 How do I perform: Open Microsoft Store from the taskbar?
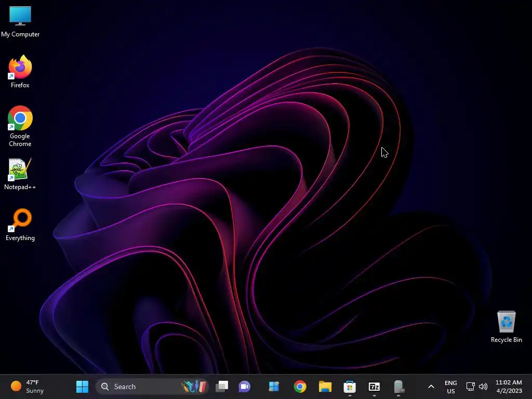(x=350, y=387)
